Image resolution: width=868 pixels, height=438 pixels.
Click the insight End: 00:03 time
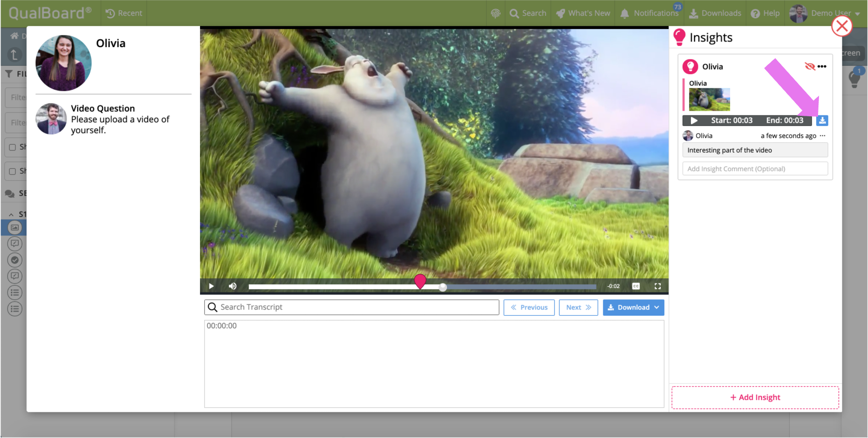click(x=785, y=120)
